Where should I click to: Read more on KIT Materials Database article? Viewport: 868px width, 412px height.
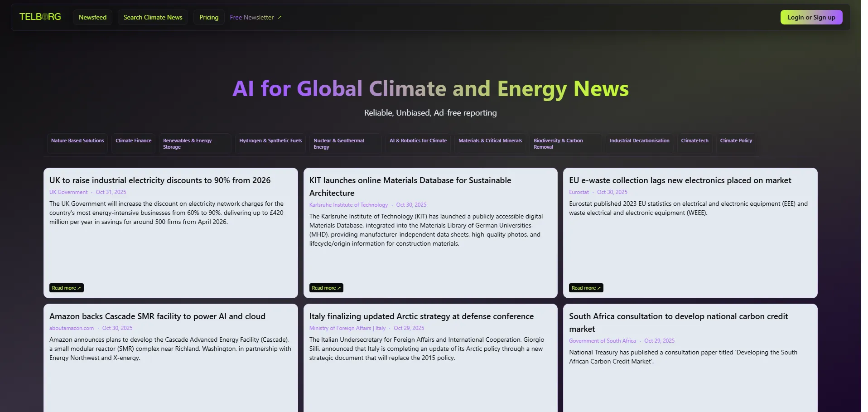click(x=326, y=288)
